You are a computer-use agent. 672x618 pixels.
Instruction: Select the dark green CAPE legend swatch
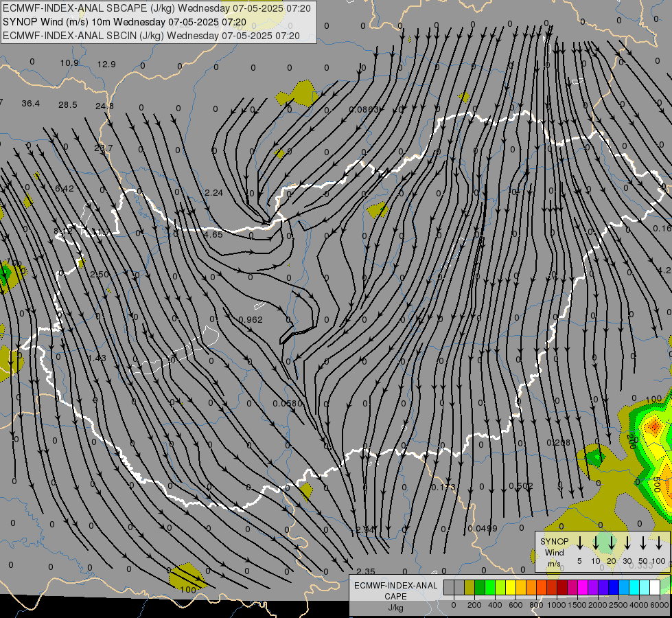480,588
